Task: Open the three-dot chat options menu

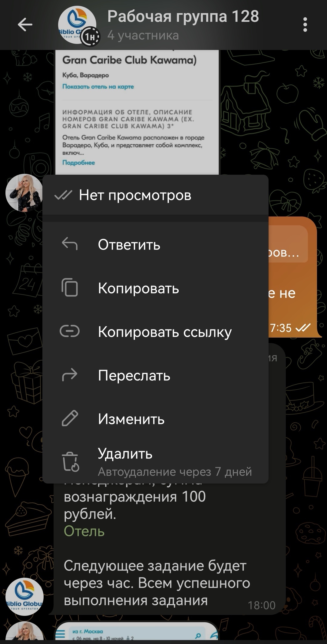Action: click(305, 25)
